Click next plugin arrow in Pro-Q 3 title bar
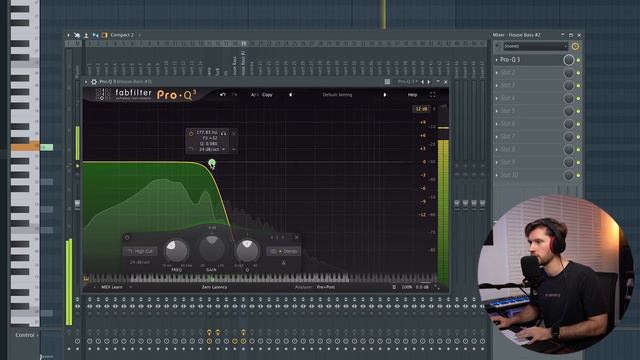The image size is (640, 360). [428, 82]
